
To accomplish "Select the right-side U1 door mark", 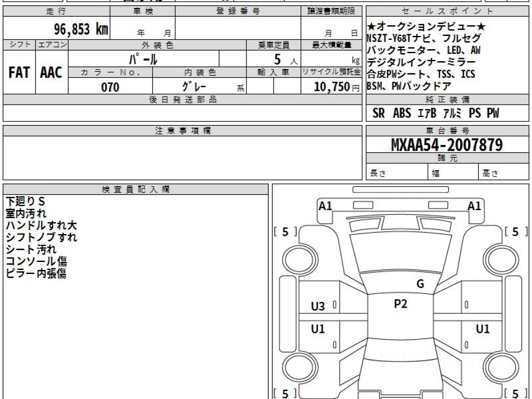I will 483,329.
